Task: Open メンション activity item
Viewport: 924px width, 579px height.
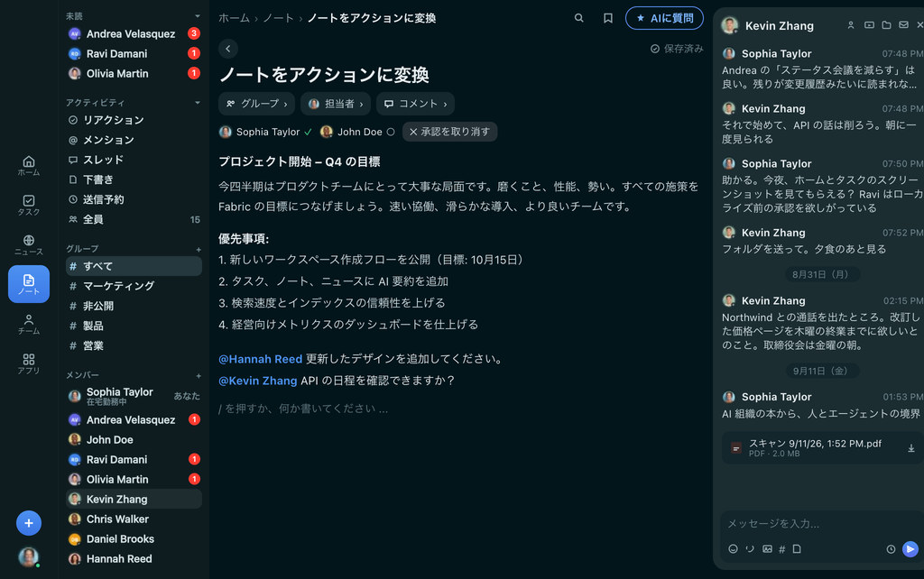Action: [134, 140]
